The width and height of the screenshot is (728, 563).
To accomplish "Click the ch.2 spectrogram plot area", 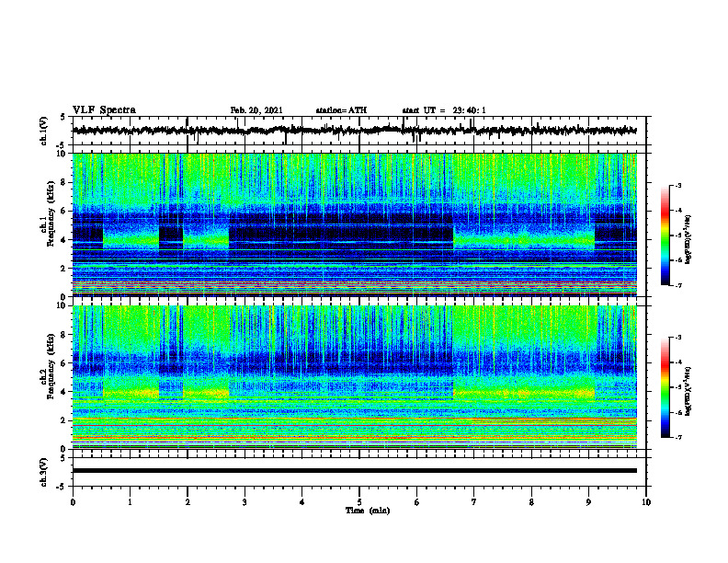I will [x=354, y=377].
